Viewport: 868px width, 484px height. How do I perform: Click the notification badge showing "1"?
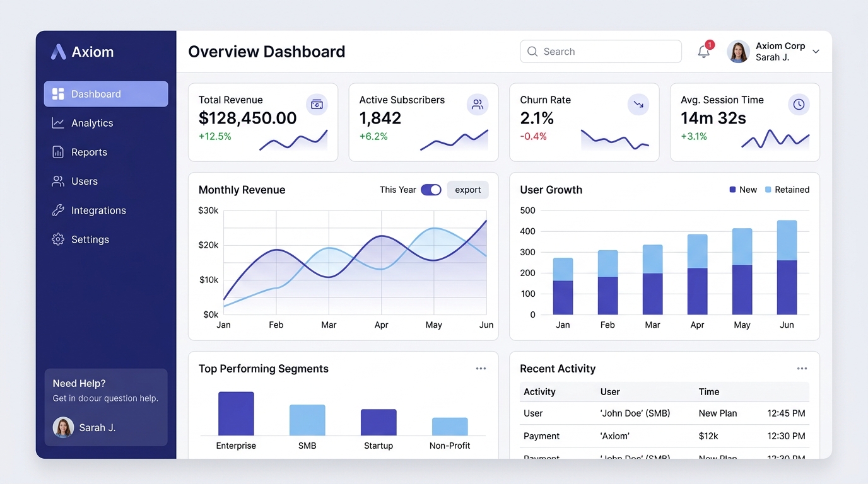click(710, 45)
